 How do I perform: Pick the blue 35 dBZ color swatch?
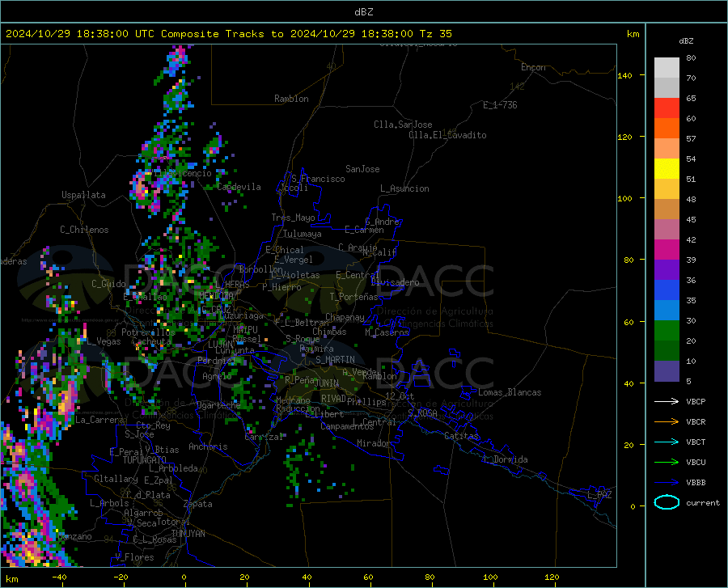(667, 290)
